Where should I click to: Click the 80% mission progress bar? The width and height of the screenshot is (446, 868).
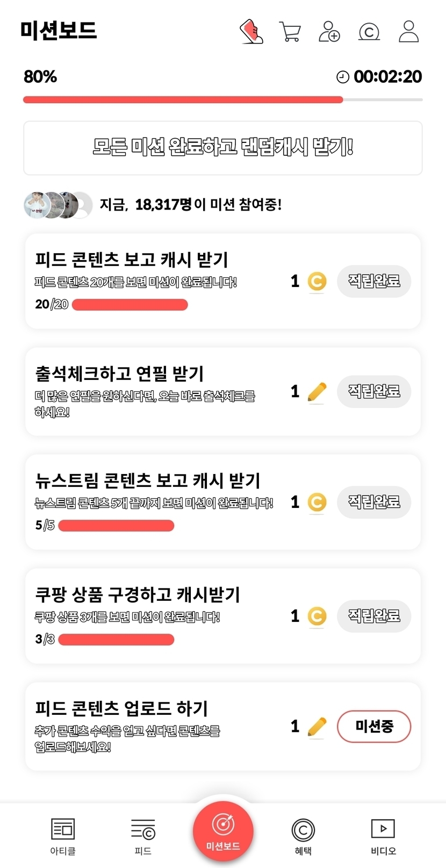pos(222,99)
